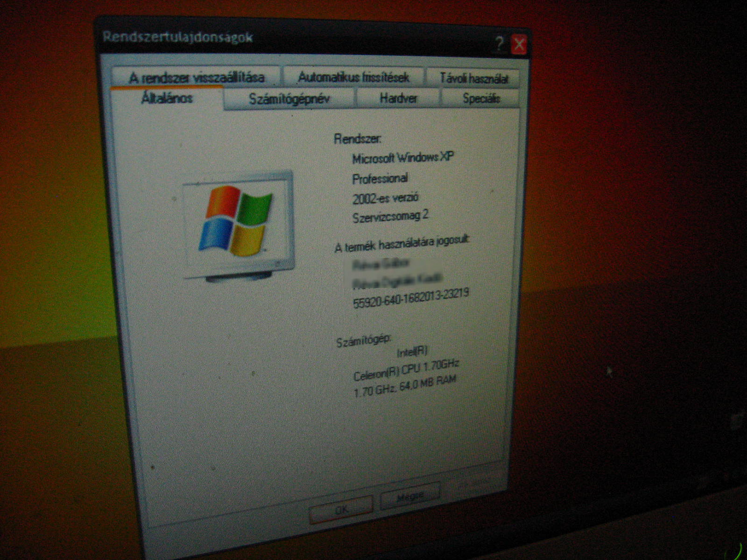Viewport: 747px width, 560px height.
Task: Click the product ID 55920-640-1682013-23219
Action: click(411, 298)
